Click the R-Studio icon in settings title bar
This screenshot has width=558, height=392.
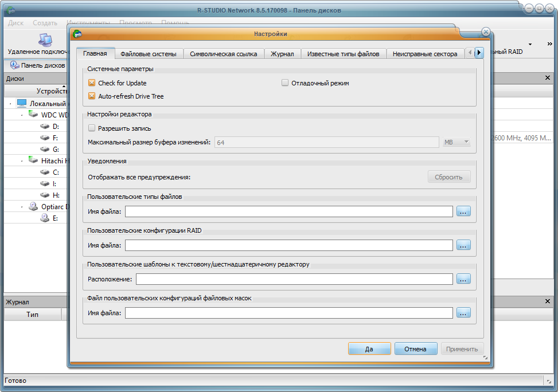click(77, 34)
